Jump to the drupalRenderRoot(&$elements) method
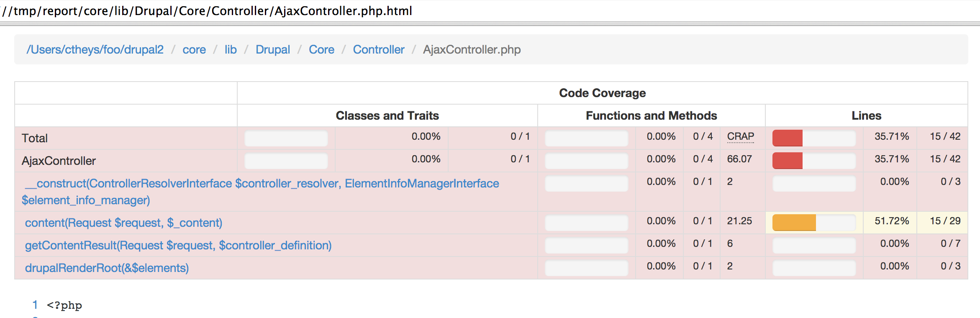The image size is (980, 318). tap(107, 268)
